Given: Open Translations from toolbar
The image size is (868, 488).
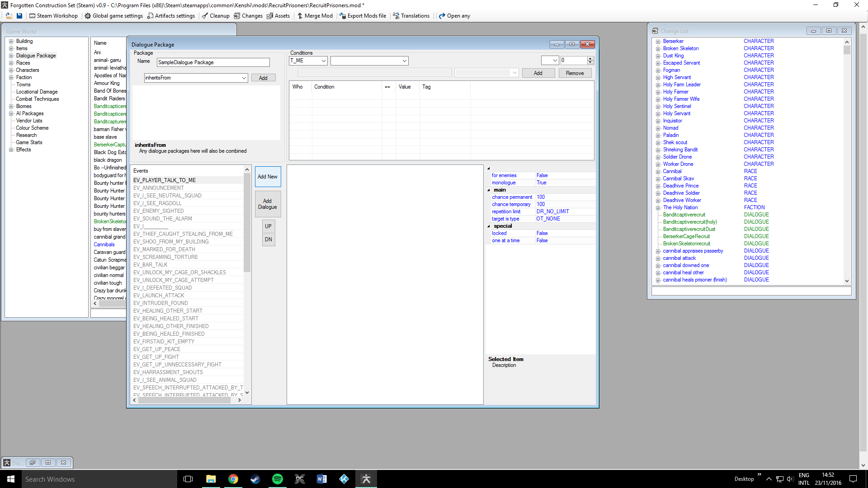Looking at the screenshot, I should pos(411,16).
